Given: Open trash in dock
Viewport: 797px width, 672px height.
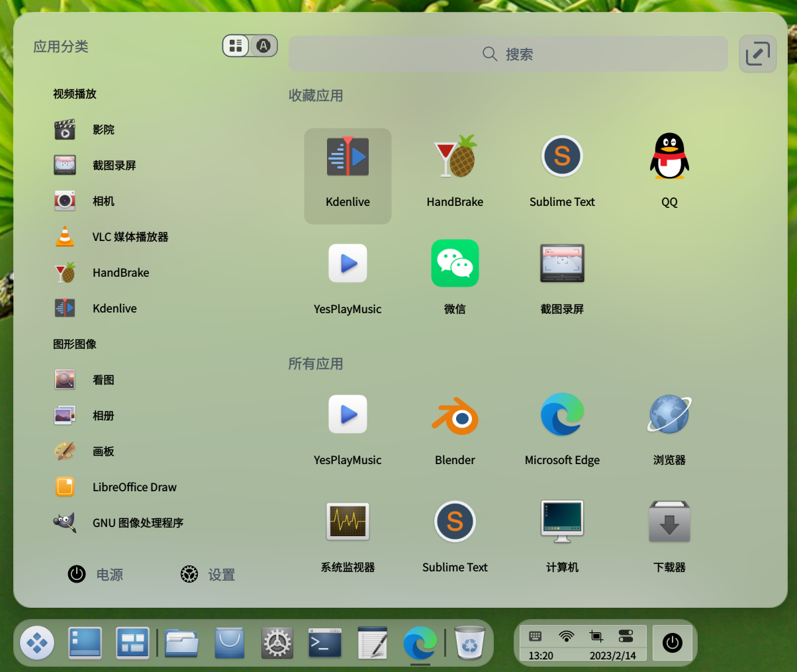Looking at the screenshot, I should [x=471, y=643].
